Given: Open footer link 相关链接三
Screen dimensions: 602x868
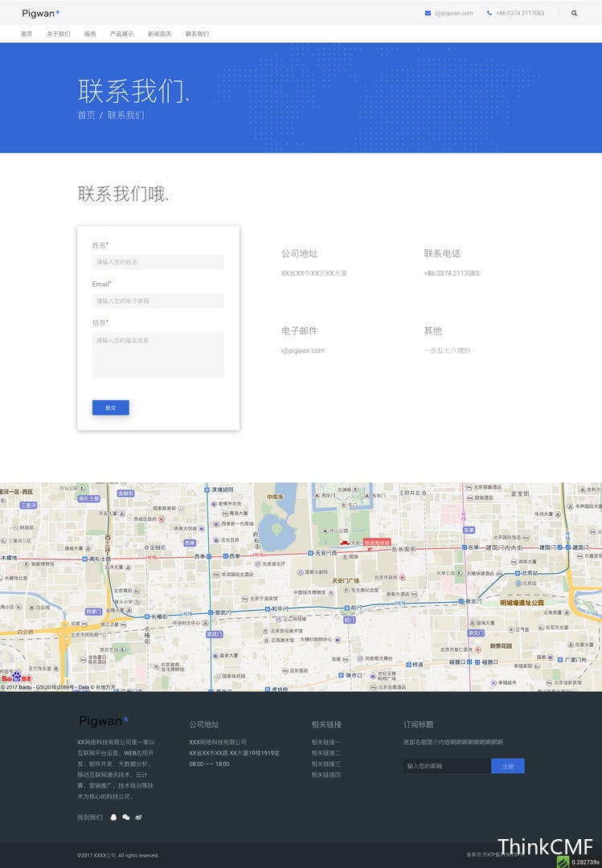Looking at the screenshot, I should tap(326, 764).
